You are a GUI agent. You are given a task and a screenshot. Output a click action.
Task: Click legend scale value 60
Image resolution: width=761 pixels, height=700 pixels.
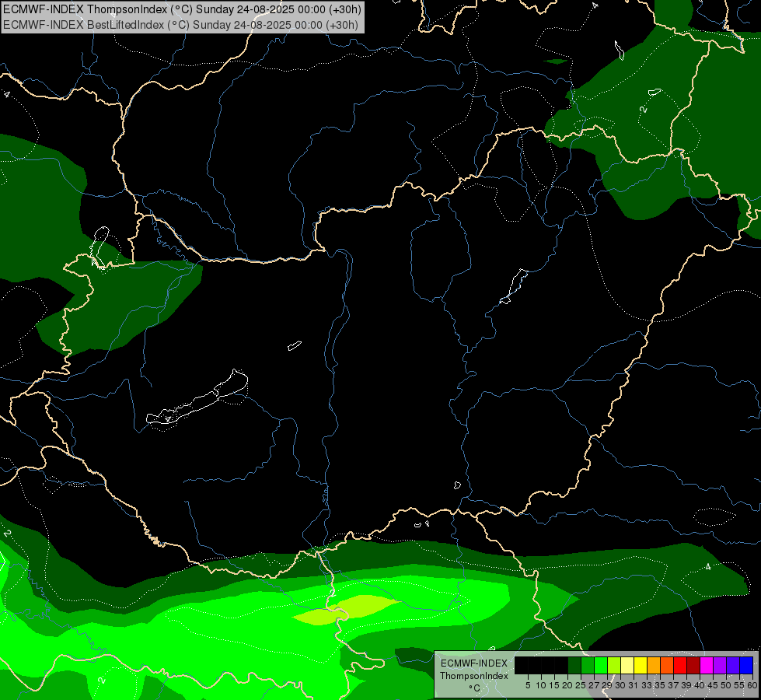752,685
